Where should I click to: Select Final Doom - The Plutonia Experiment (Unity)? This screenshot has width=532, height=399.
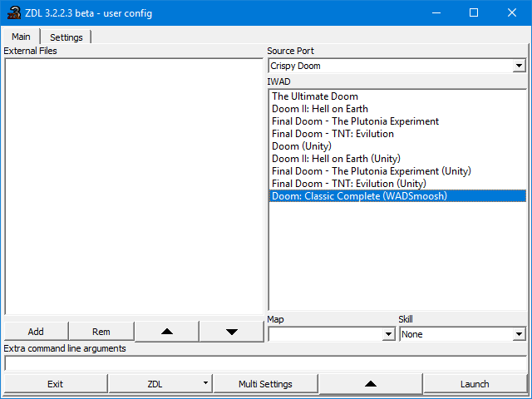(x=397, y=171)
